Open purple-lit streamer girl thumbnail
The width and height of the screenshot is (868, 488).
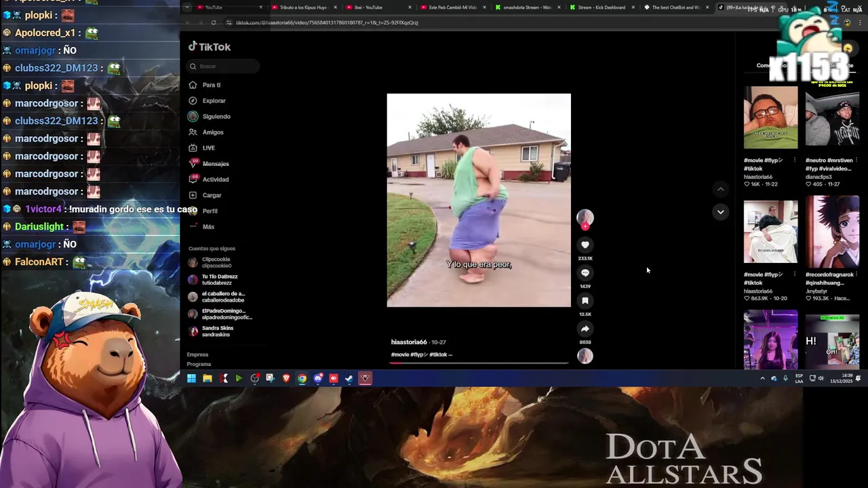[770, 340]
